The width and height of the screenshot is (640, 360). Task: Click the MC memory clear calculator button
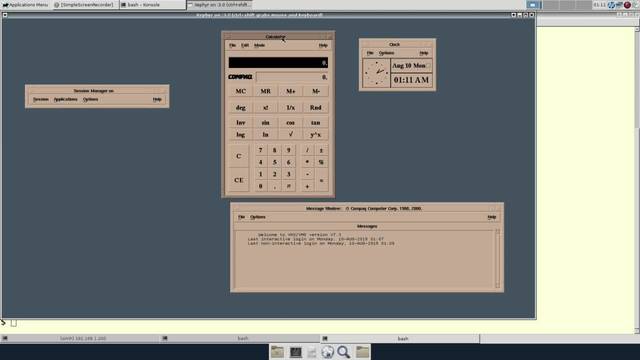(240, 91)
